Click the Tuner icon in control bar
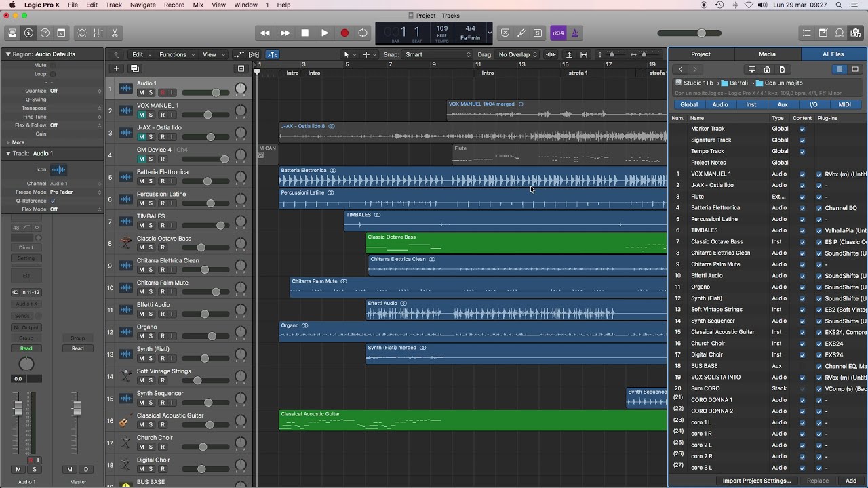Image resolution: width=868 pixels, height=488 pixels. pyautogui.click(x=521, y=33)
